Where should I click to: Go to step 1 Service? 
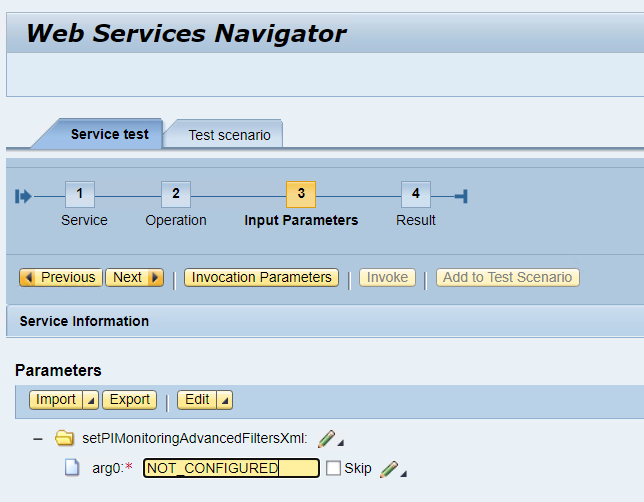(80, 195)
